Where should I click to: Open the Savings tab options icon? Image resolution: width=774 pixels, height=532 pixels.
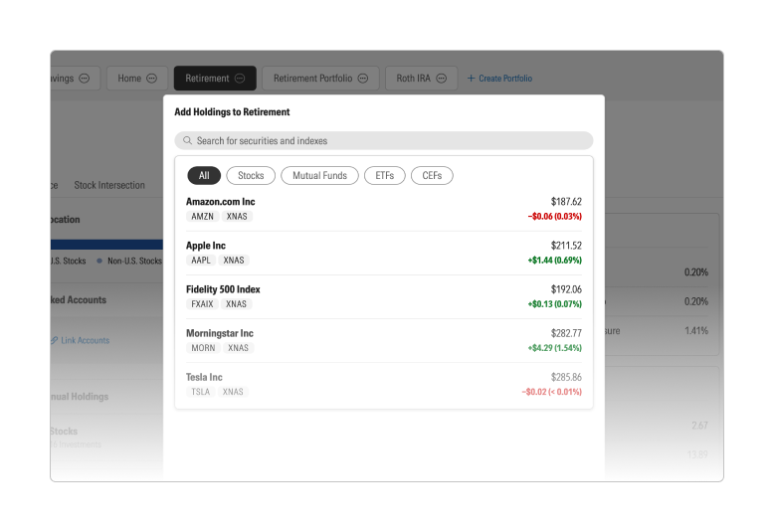85,79
